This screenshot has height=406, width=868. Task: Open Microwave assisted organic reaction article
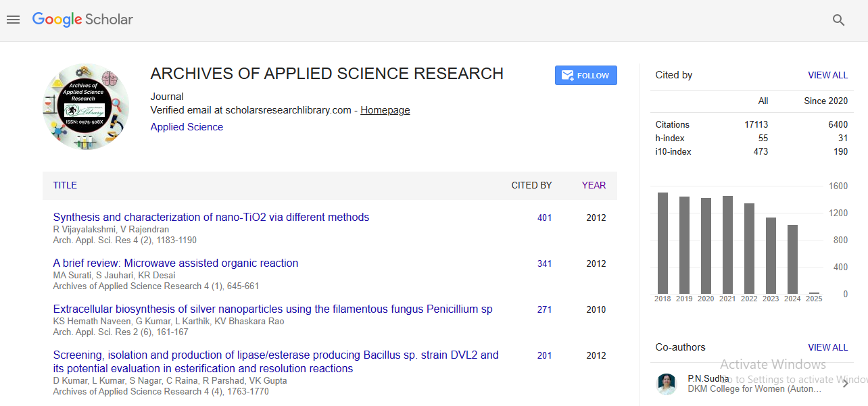[x=176, y=263]
